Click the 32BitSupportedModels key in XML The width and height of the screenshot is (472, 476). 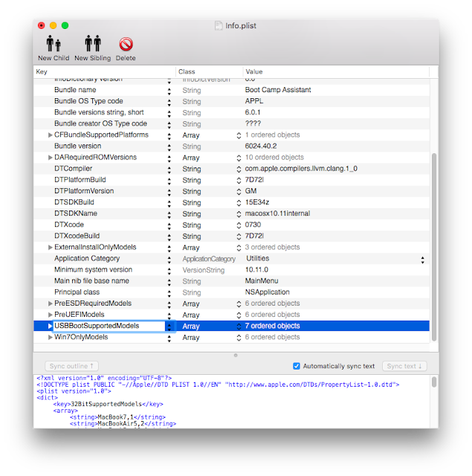tap(106, 404)
